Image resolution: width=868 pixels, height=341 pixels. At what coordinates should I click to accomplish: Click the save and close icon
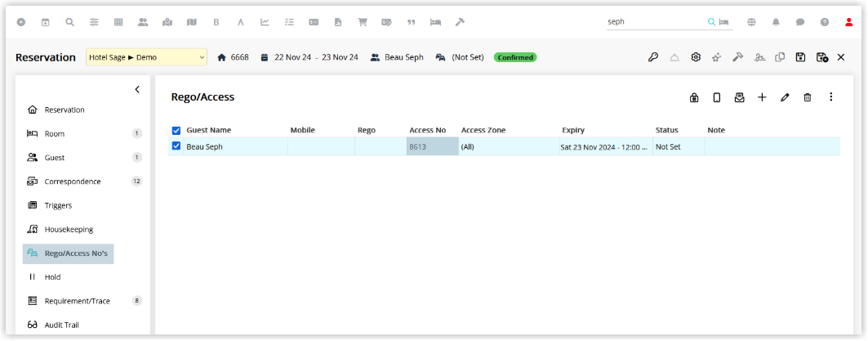822,57
